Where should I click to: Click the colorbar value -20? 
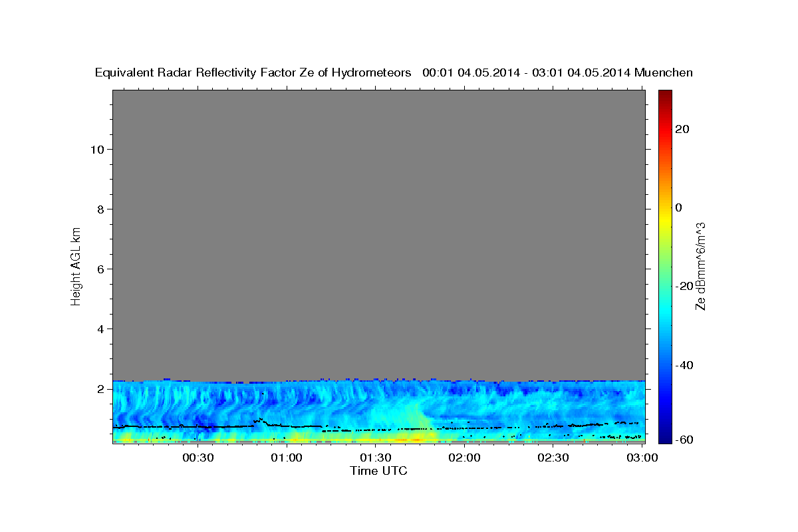coord(684,286)
